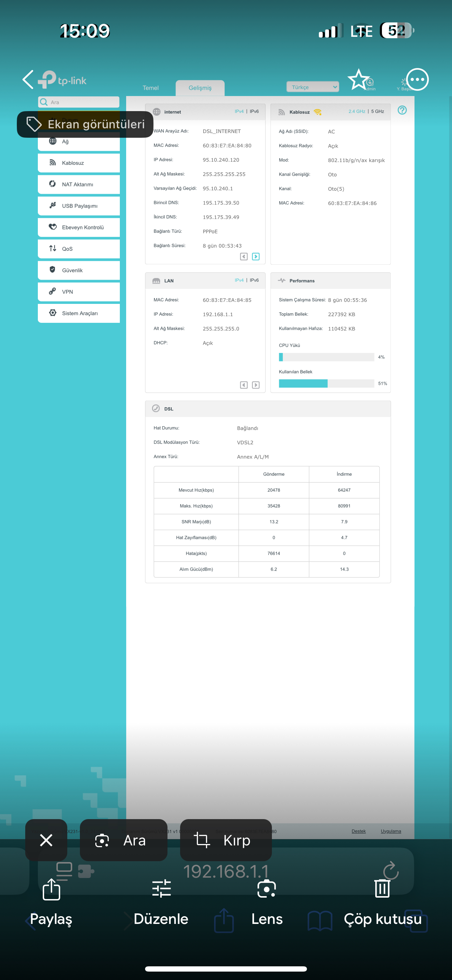Screen dimensions: 452x980
Task: Click the help question mark icon
Action: [x=402, y=110]
